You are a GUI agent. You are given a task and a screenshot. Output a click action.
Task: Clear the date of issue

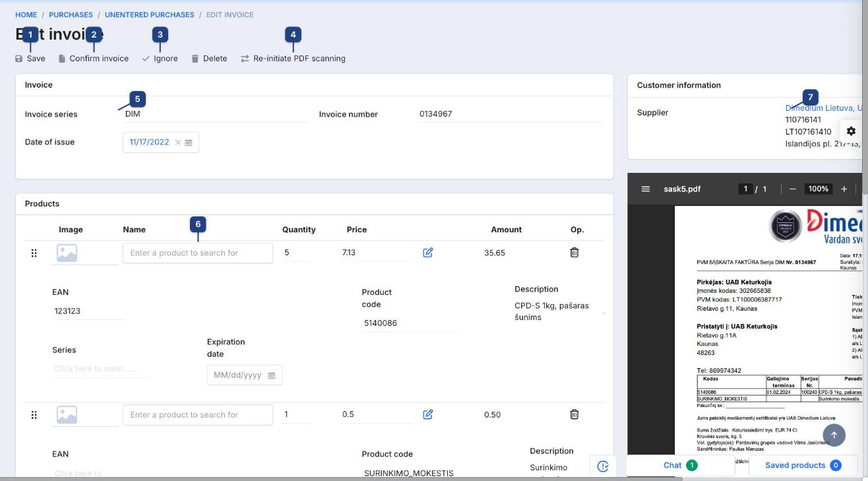[x=177, y=143]
